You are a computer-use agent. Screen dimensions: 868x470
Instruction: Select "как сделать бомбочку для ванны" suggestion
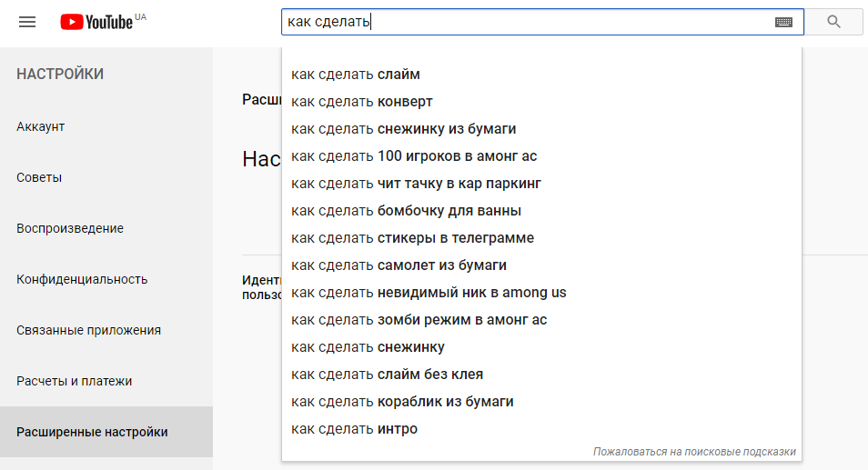[x=406, y=211]
